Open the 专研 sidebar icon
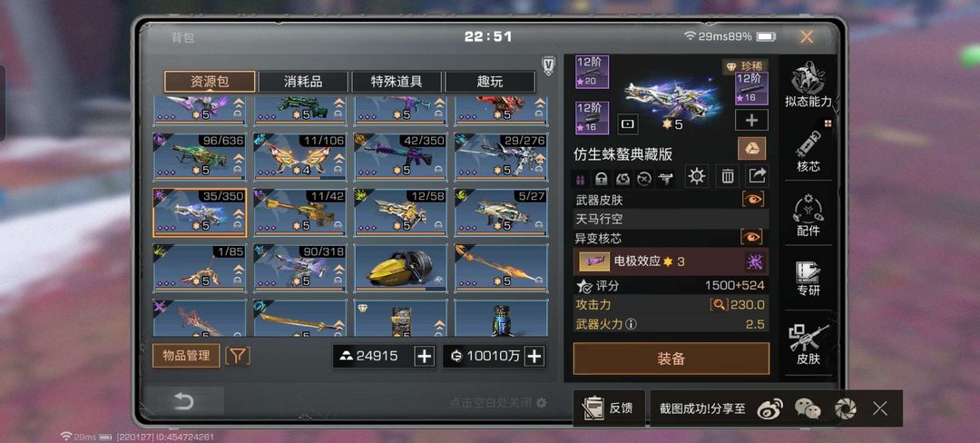 pos(808,278)
